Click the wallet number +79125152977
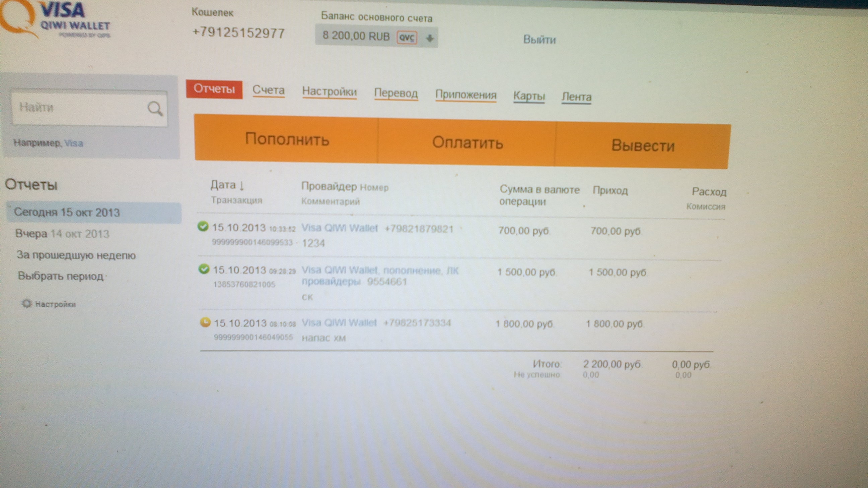The image size is (868, 488). click(x=238, y=33)
